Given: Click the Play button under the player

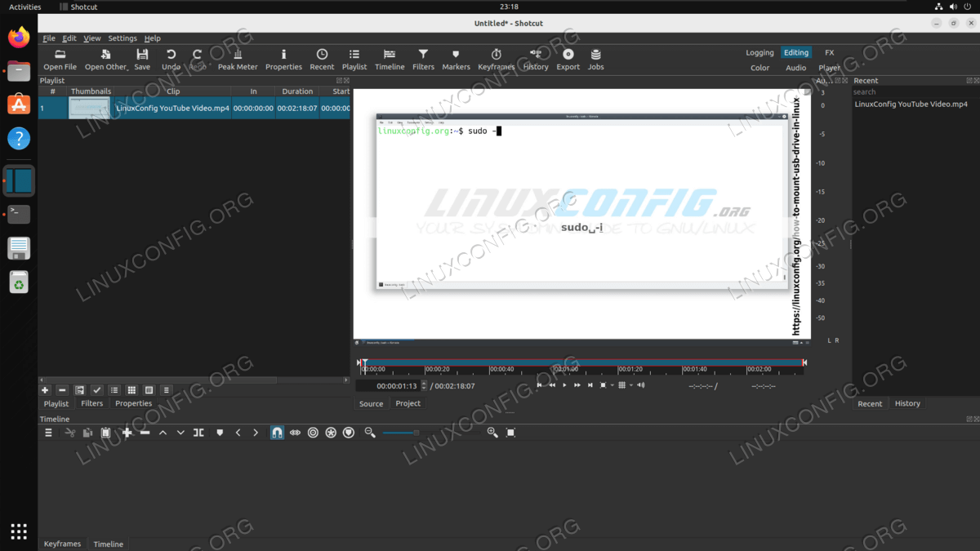Looking at the screenshot, I should pos(564,385).
